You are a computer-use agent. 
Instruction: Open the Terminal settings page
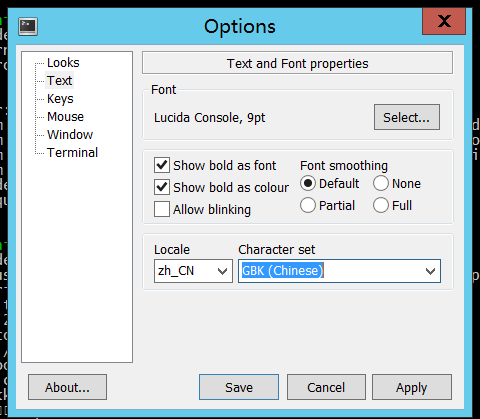72,153
